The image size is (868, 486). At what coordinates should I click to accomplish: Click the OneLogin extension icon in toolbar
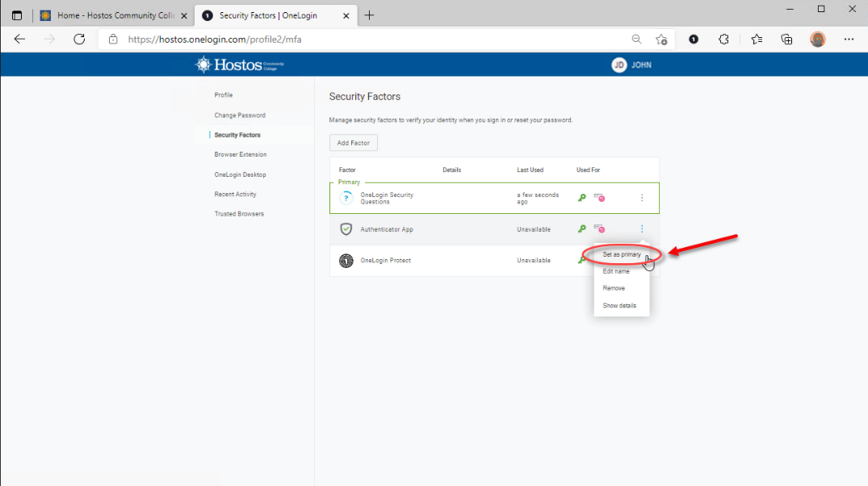[x=693, y=39]
